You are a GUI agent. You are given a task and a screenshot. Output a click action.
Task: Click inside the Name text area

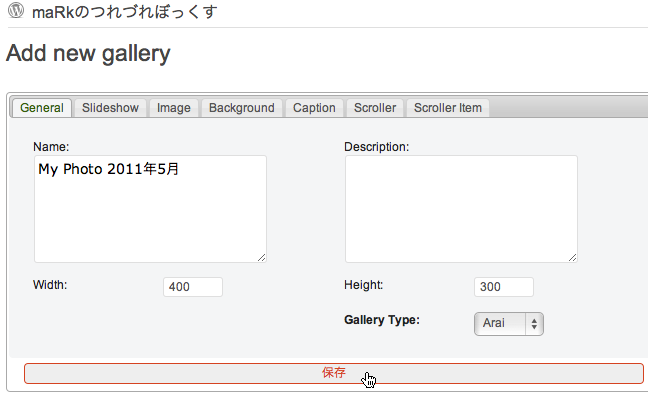click(x=150, y=208)
